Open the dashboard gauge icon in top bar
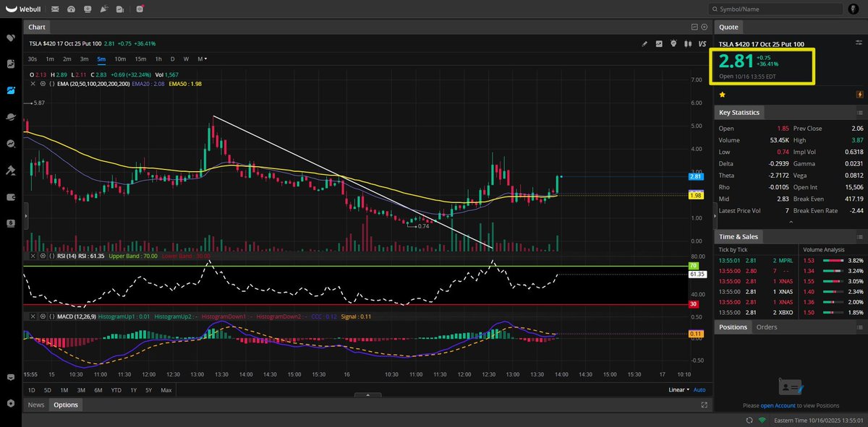 coord(71,9)
